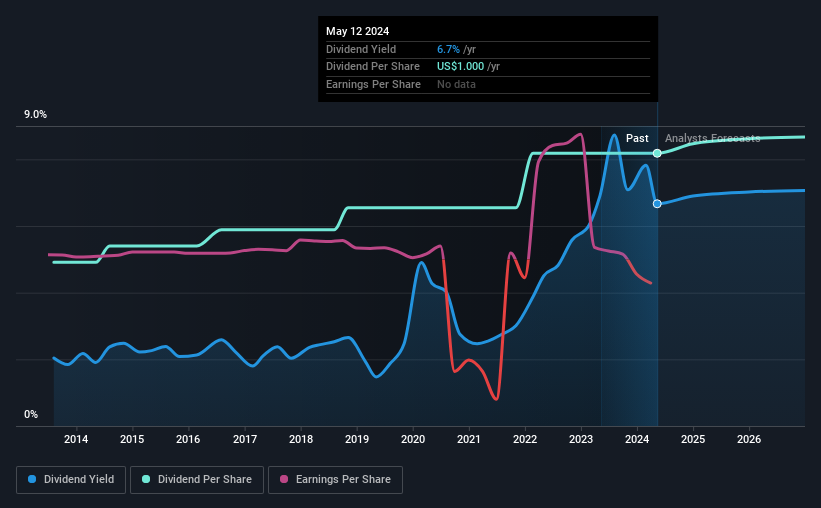Select the 2017 year label on axis
This screenshot has height=508, width=821.
pyautogui.click(x=245, y=439)
